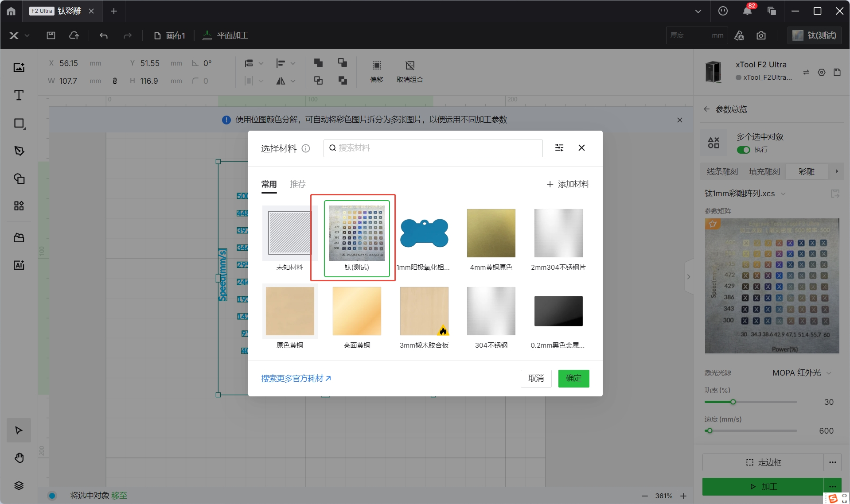Switch to the 推荐 tab
Viewport: 850px width, 504px height.
tap(298, 184)
